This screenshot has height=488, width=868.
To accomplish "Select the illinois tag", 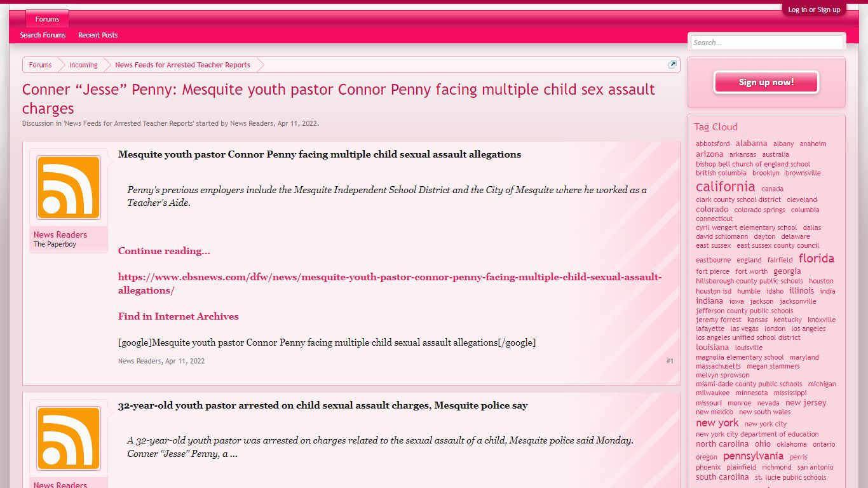I will pyautogui.click(x=802, y=290).
